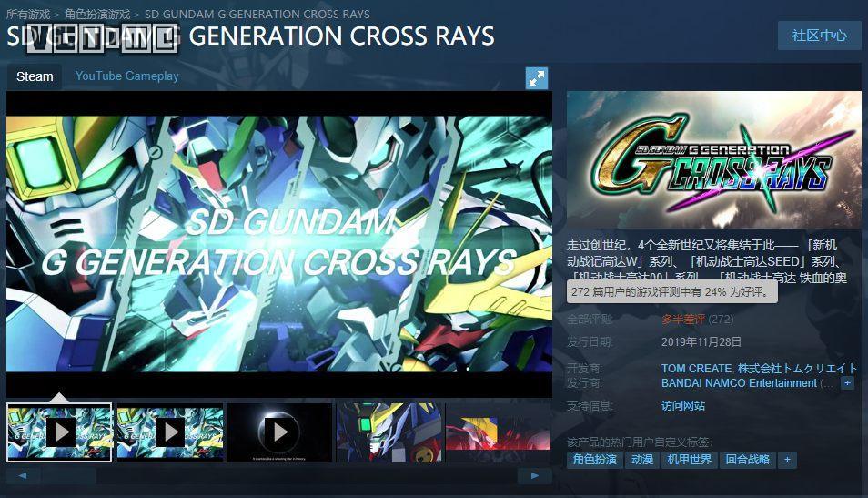Expand more publishers with plus button

(x=847, y=382)
